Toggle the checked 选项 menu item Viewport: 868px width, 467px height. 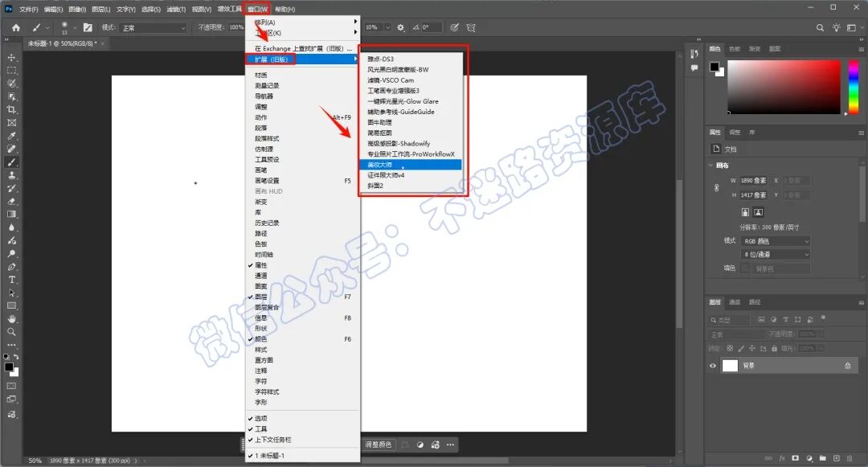pyautogui.click(x=303, y=418)
